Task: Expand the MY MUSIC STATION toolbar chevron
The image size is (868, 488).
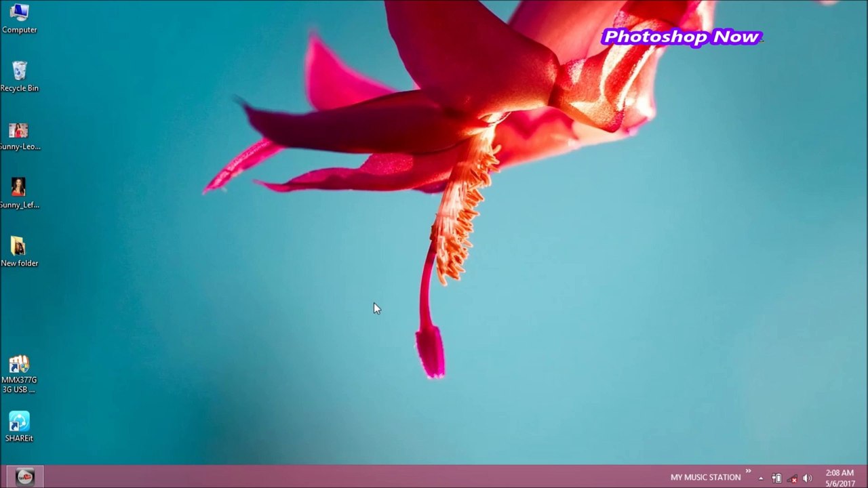Action: 749,471
